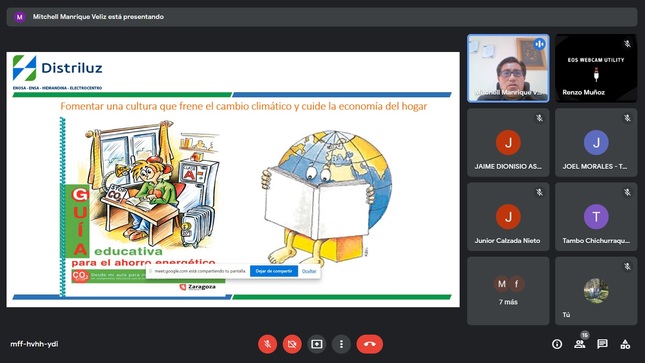The width and height of the screenshot is (645, 363).
Task: Show the participants people icon
Action: (x=580, y=344)
